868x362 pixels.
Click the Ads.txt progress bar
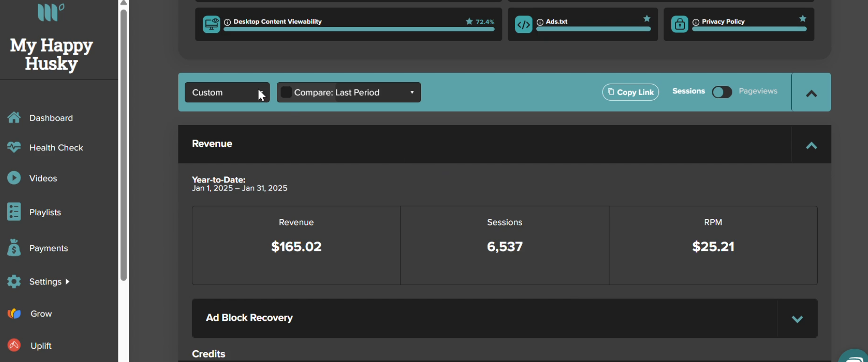coord(593,29)
